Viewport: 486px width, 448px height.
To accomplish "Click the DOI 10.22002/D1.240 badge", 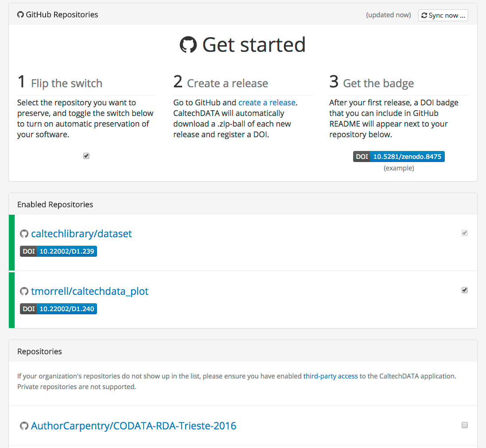I will 58,309.
